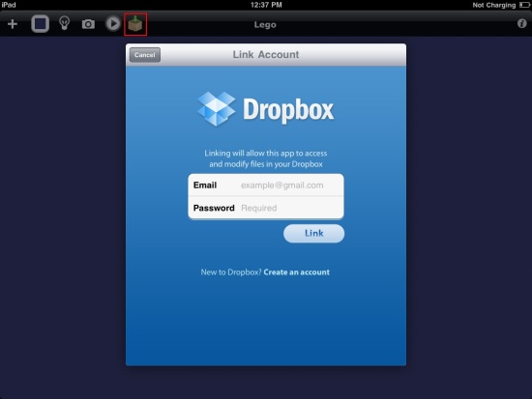Tap the Dropbox wordmark text
Screen dimensions: 532x399
[288, 110]
